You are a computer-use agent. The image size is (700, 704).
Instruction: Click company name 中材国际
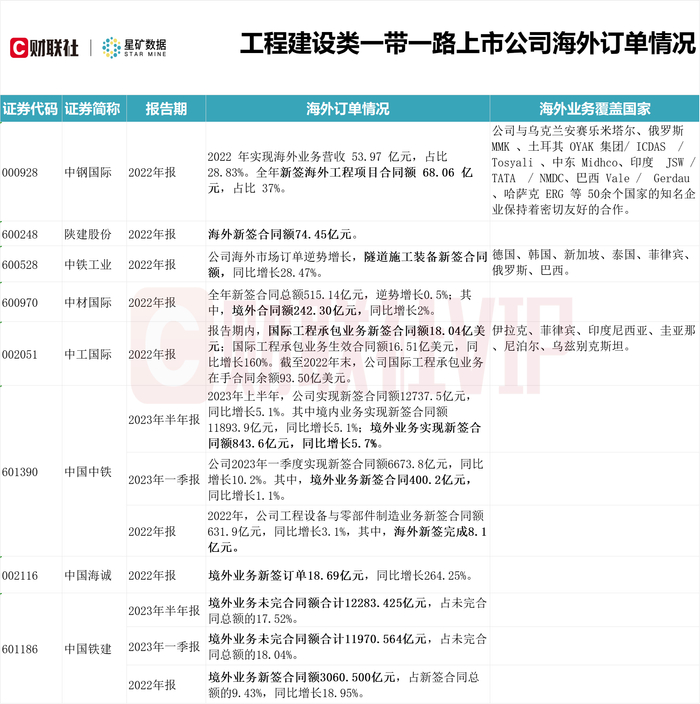88,303
